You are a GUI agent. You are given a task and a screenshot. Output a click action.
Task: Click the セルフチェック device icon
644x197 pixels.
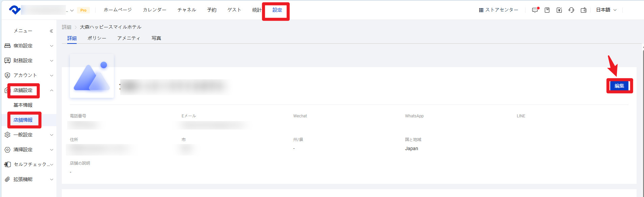7,164
